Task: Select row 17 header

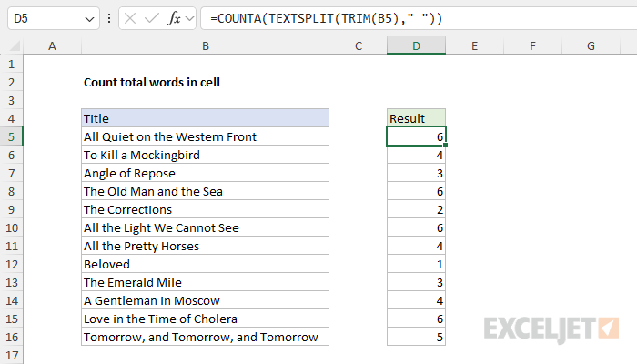Action: point(11,355)
